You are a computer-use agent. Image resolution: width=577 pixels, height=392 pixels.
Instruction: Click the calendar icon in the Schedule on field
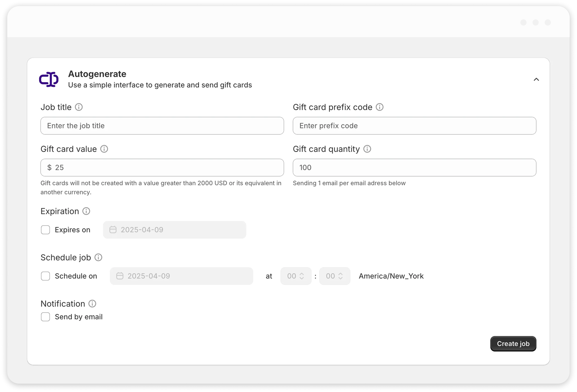pos(120,276)
